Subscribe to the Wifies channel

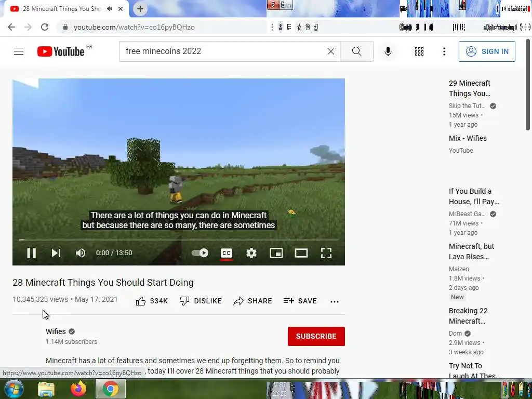coord(316,336)
